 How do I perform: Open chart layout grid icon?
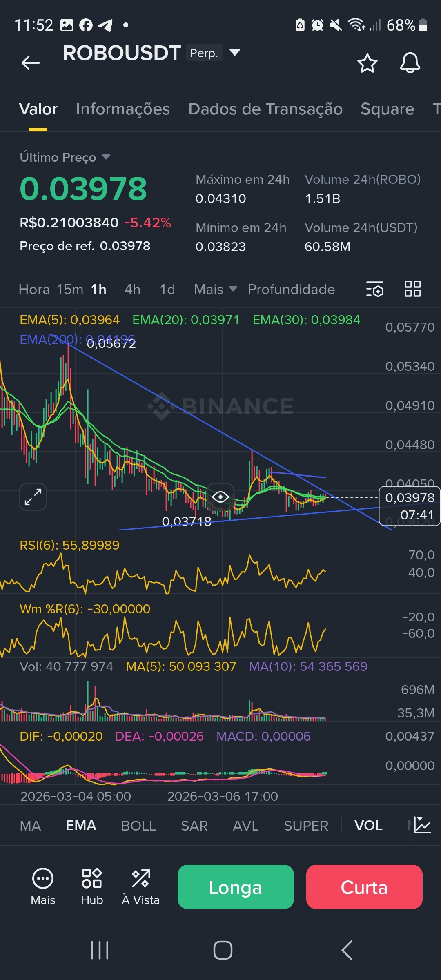(x=412, y=289)
